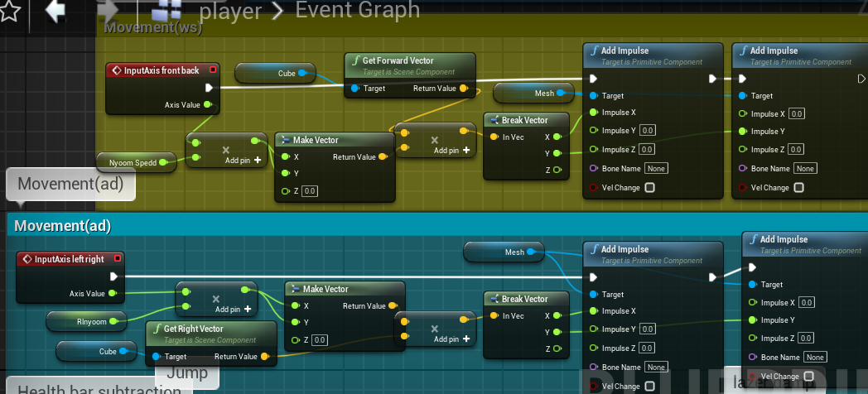Click the In Vec pin on Movement(ws) Break Vector
Viewport: 868px width, 394px height.
click(x=494, y=137)
